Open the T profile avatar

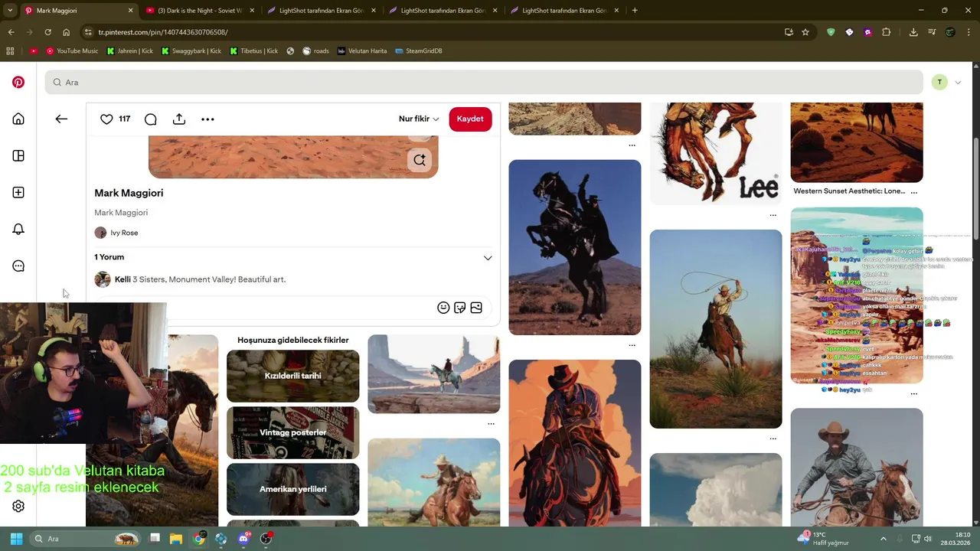pyautogui.click(x=939, y=82)
